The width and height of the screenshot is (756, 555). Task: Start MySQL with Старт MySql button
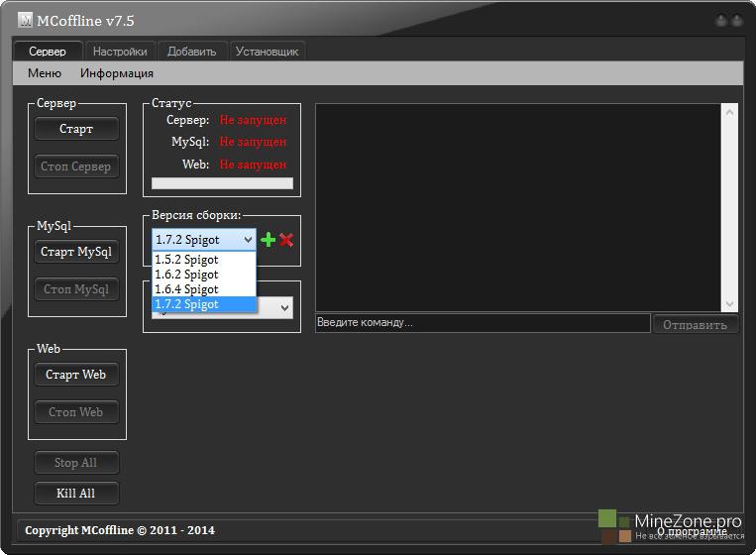76,252
